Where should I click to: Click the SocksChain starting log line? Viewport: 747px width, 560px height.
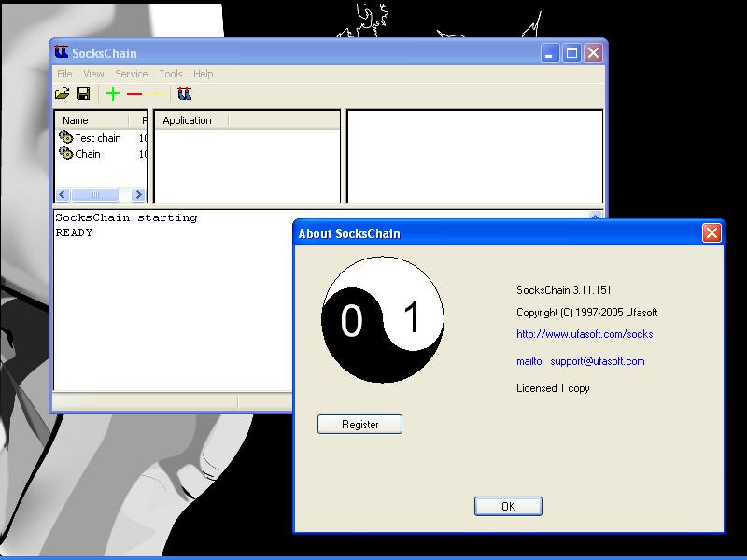pyautogui.click(x=126, y=217)
